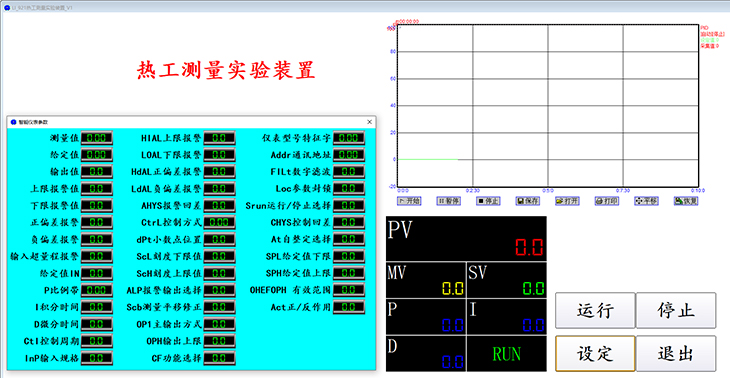Click the PV display reading

click(529, 247)
